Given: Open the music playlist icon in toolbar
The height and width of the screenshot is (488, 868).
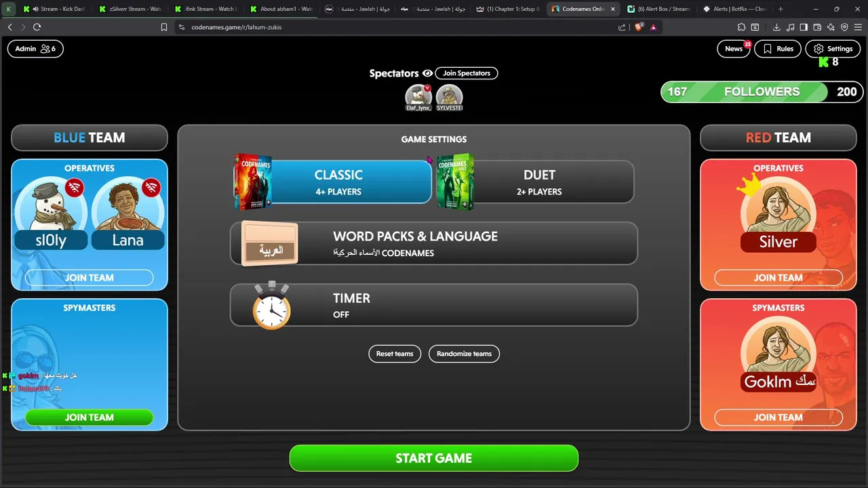Looking at the screenshot, I should [790, 27].
